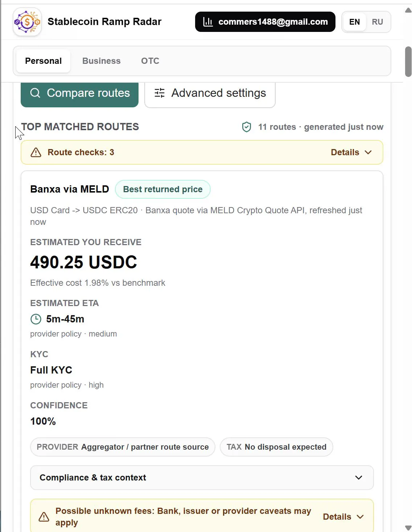The height and width of the screenshot is (532, 412).
Task: Click the Route checks: 3 label
Action: pos(81,152)
